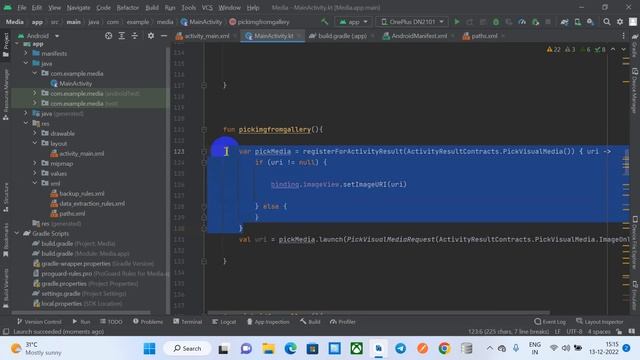Click MainActivity breadcrumb in navigation bar
Image resolution: width=640 pixels, height=360 pixels.
pos(201,22)
